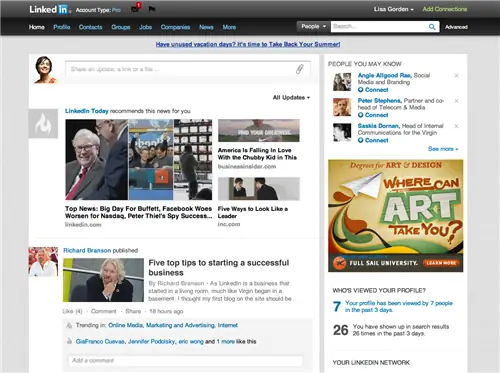Open Jennifer Podolsky profile link
This screenshot has height=373, width=500.
tap(152, 342)
